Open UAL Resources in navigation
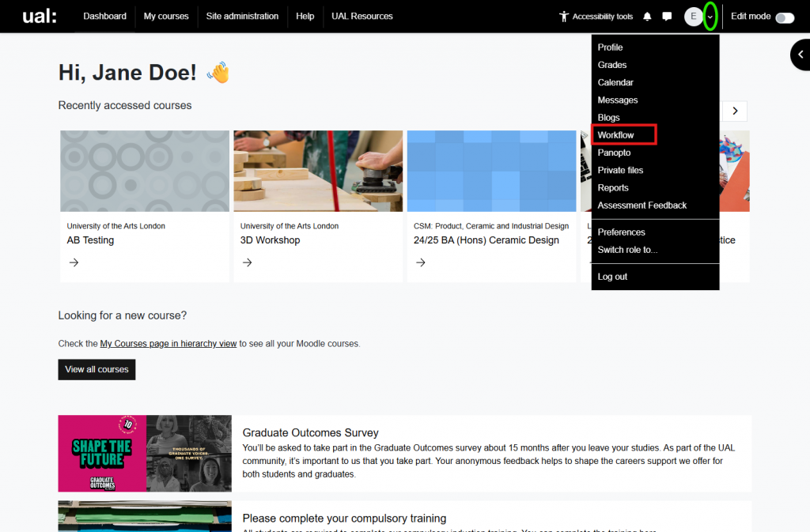The height and width of the screenshot is (532, 810). [362, 16]
